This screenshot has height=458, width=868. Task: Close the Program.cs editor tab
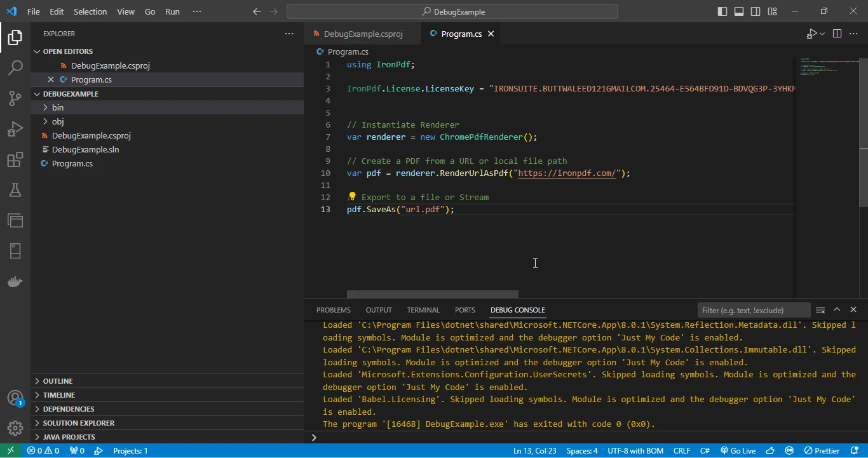[491, 34]
